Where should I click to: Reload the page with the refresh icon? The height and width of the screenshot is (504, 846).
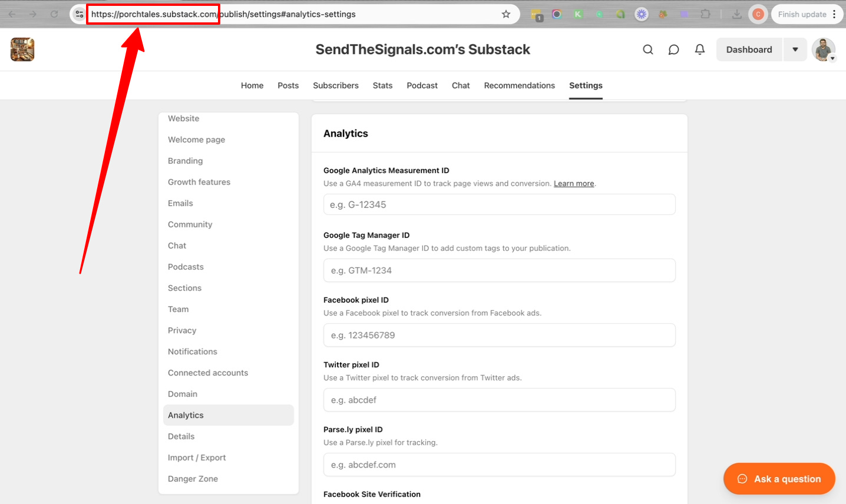54,14
